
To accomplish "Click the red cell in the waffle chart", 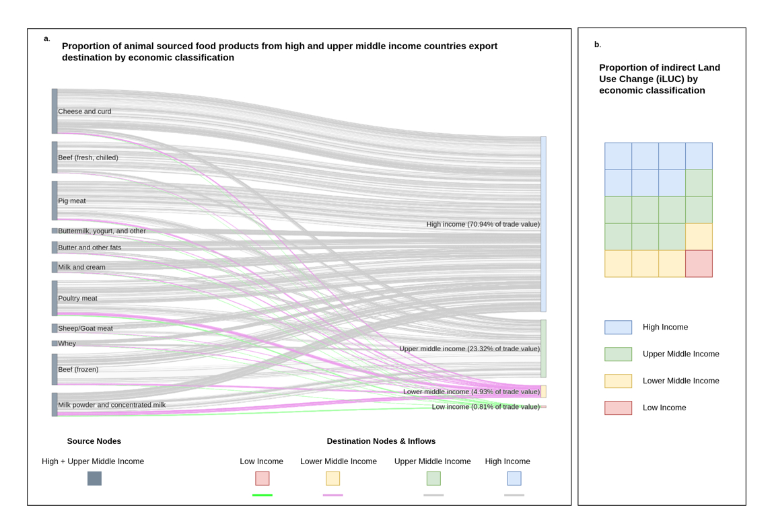I will [699, 264].
